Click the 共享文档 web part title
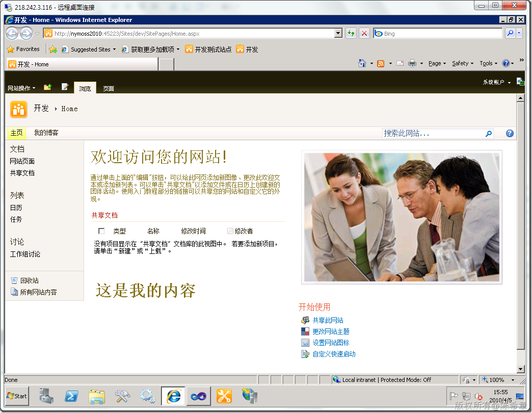Screen dimensions: 532x413 click(x=104, y=215)
